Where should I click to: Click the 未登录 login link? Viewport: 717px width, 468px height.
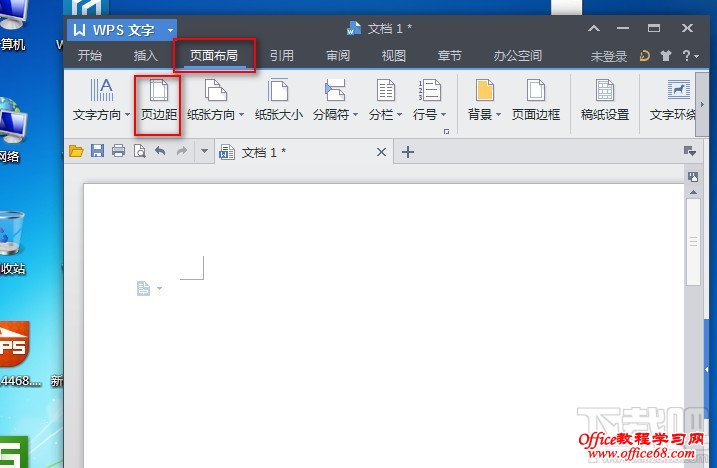tap(609, 56)
